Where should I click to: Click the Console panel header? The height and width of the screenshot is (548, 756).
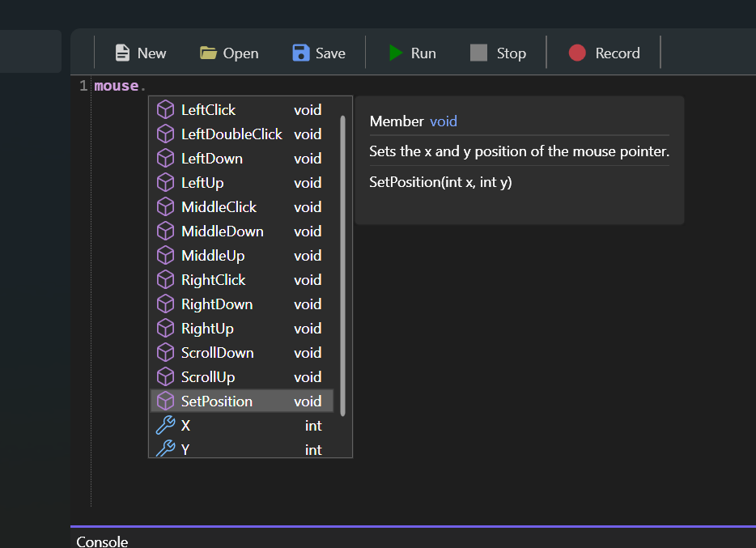[102, 542]
